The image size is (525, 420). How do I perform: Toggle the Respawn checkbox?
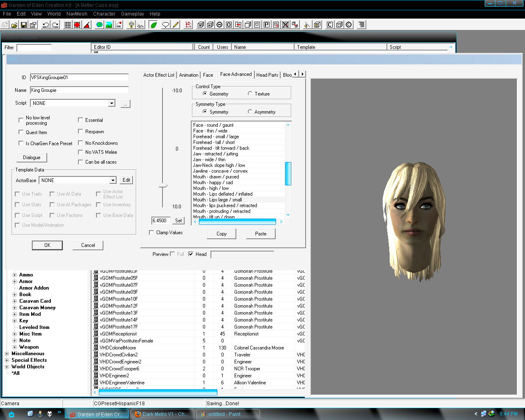pos(80,132)
